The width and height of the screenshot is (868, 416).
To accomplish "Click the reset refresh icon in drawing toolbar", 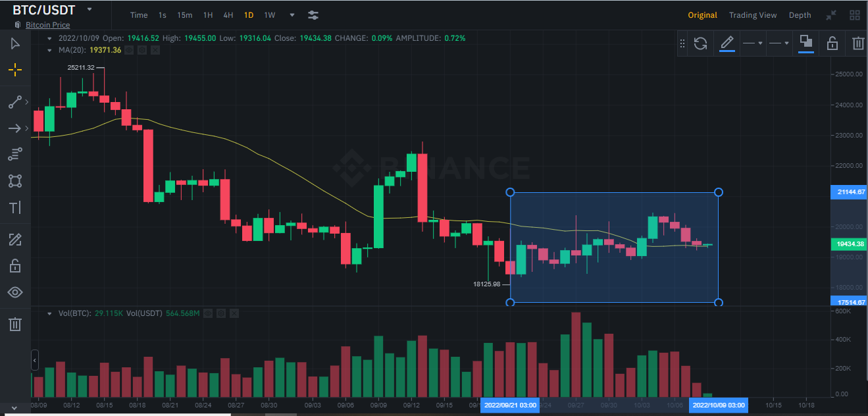I will 701,43.
